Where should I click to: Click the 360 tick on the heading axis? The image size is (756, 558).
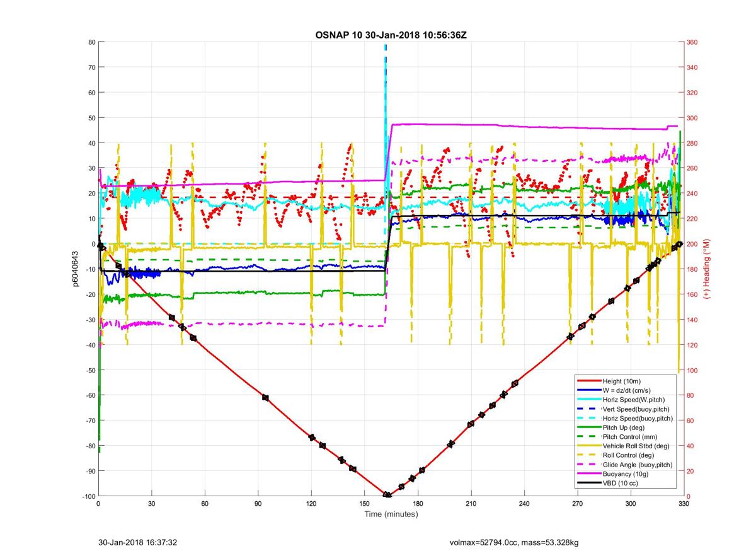click(x=693, y=42)
